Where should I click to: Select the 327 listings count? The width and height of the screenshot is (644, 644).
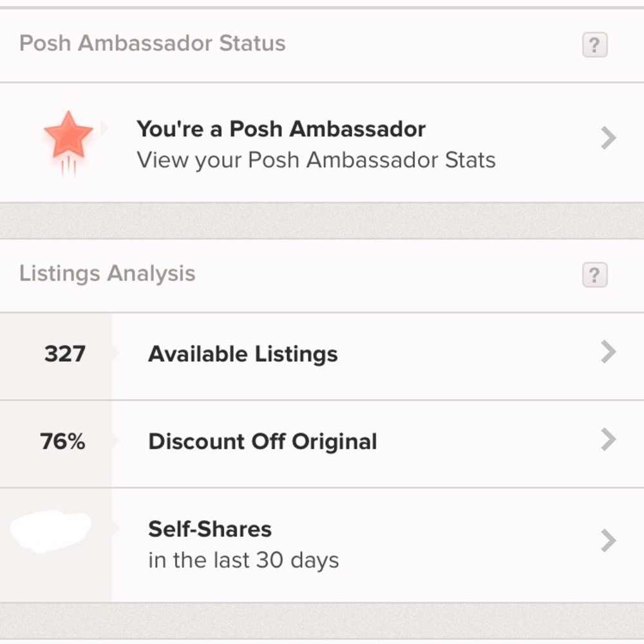[x=64, y=353]
